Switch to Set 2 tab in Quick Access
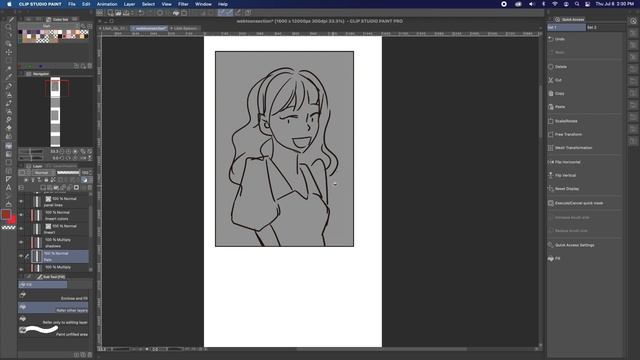This screenshot has width=640, height=360. point(604,27)
